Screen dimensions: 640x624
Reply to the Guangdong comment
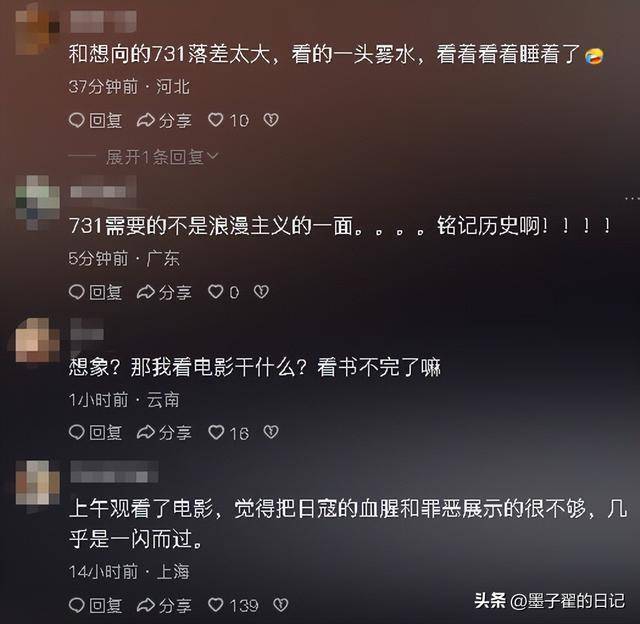[x=96, y=292]
